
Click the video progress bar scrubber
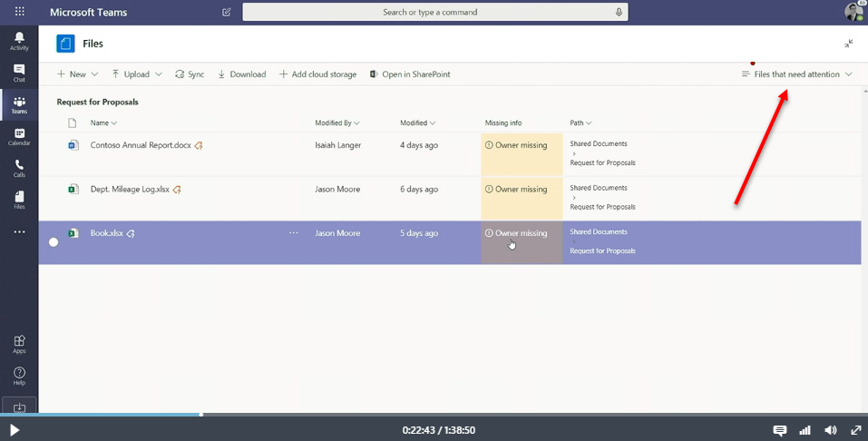point(201,415)
